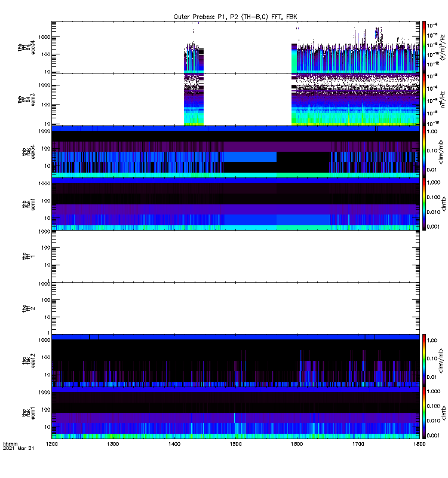Image resolution: width=448 pixels, height=478 pixels.
Task: Click the '(V/m)²/Hz' color bar unit label
Action: tap(442, 47)
